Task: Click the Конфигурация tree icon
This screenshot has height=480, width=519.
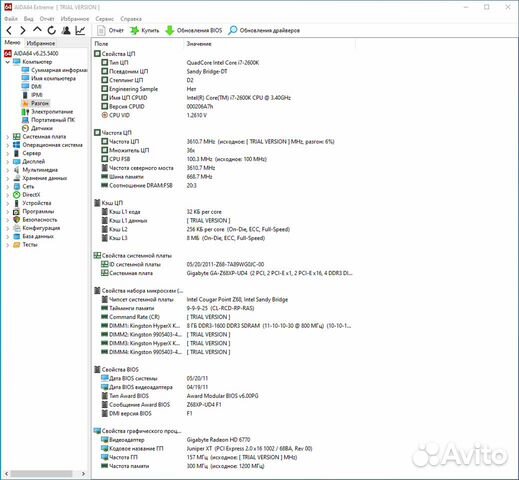Action: 17,228
